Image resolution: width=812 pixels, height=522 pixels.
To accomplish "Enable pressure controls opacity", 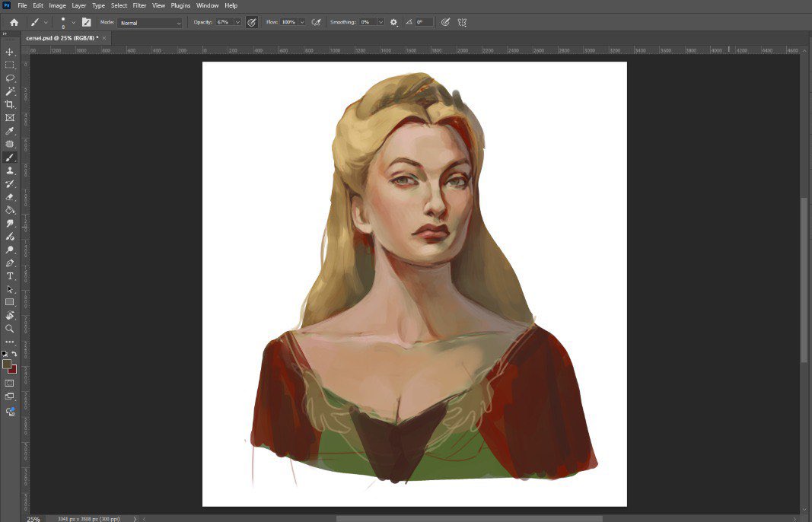I will tap(252, 22).
